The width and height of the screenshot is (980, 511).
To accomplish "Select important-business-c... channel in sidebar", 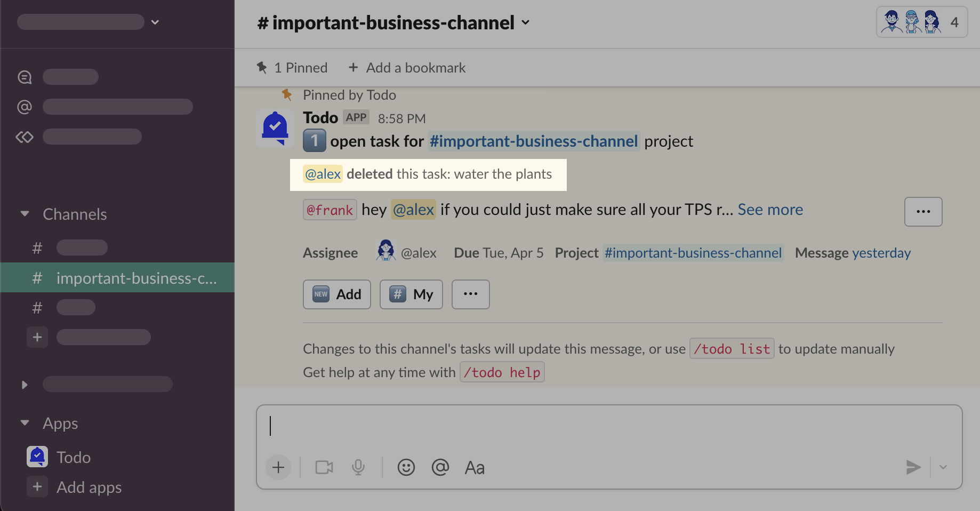I will tap(136, 278).
